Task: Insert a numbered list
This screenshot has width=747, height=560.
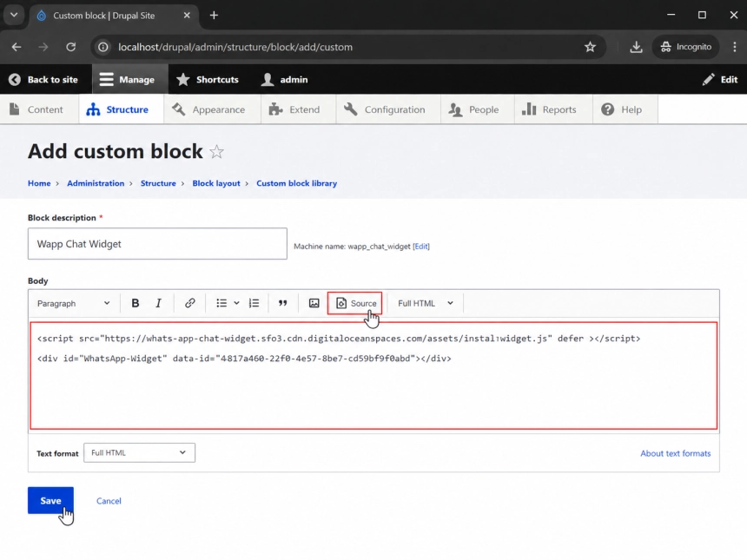Action: pos(254,303)
